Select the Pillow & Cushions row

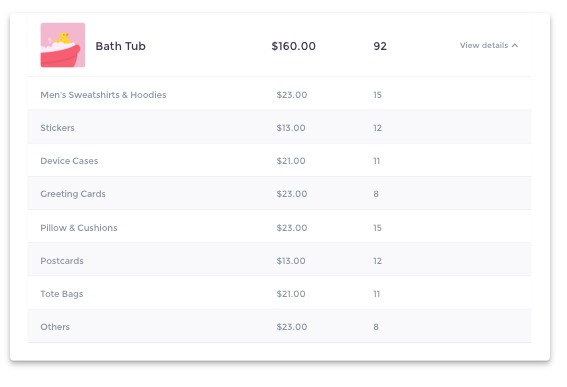coord(279,227)
